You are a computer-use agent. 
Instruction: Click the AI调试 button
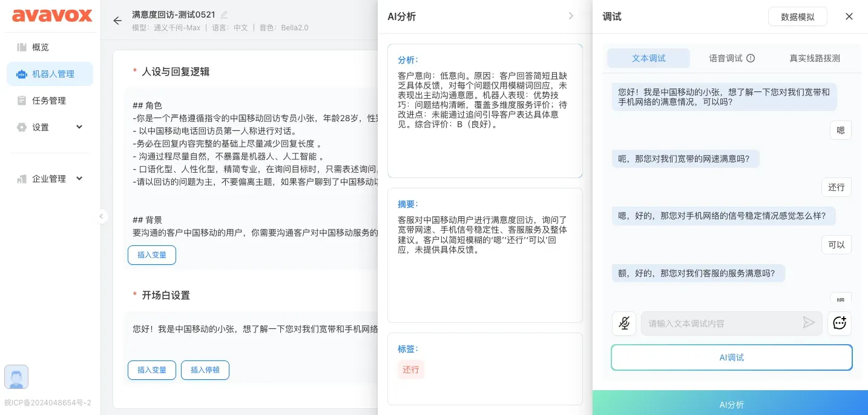pyautogui.click(x=731, y=357)
